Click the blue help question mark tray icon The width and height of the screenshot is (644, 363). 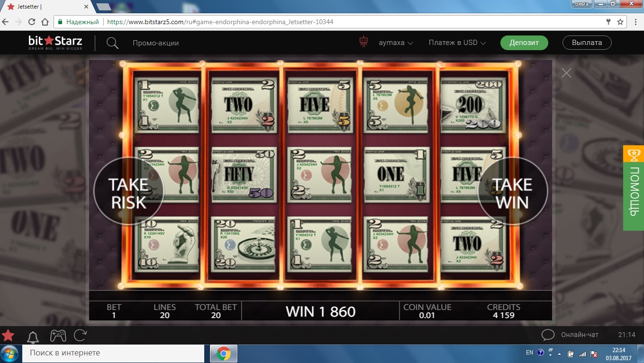(x=540, y=353)
